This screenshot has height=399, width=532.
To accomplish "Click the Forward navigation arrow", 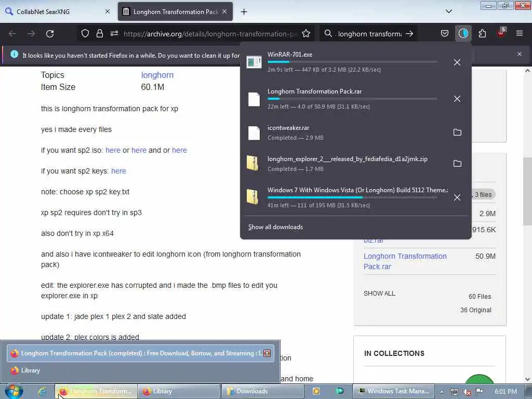I will [x=31, y=34].
